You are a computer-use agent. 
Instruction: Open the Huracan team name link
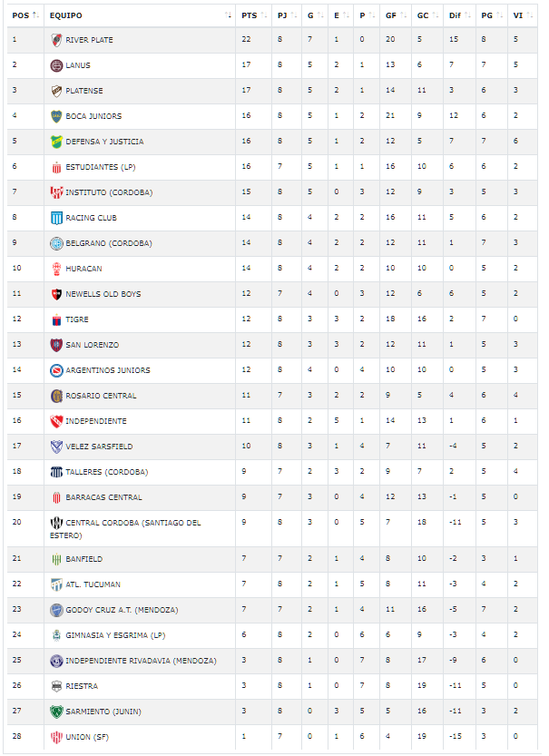pos(83,269)
